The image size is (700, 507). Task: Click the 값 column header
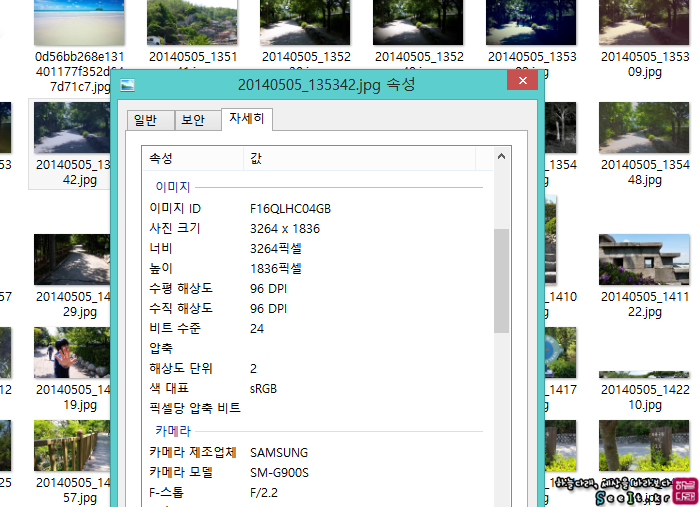click(x=359, y=158)
